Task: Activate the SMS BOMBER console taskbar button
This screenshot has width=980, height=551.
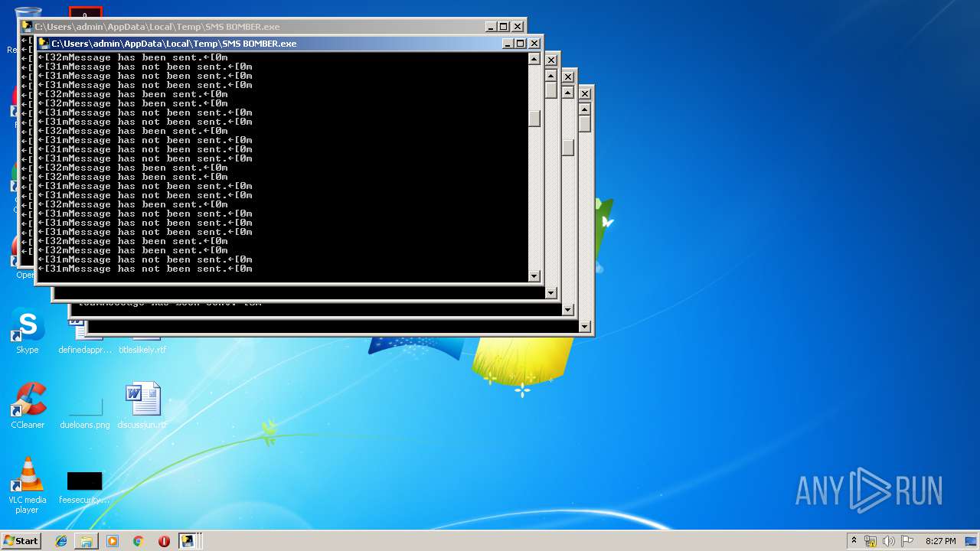Action: [188, 541]
